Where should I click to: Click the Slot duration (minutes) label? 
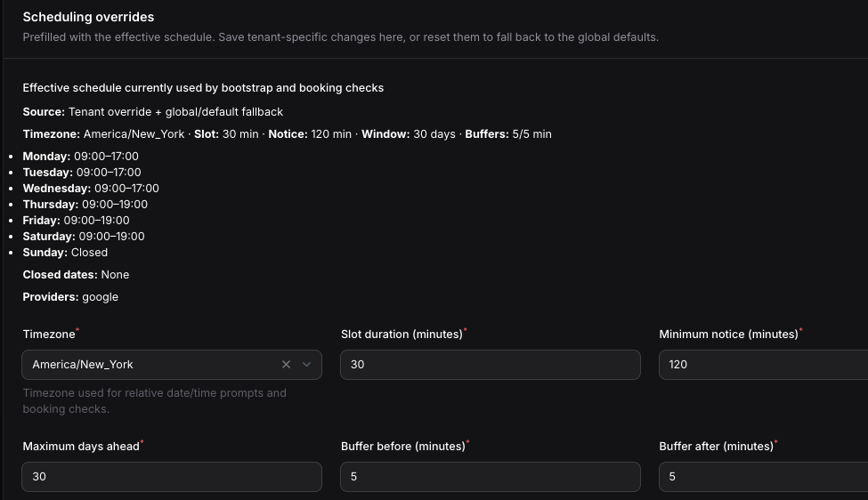pos(402,334)
